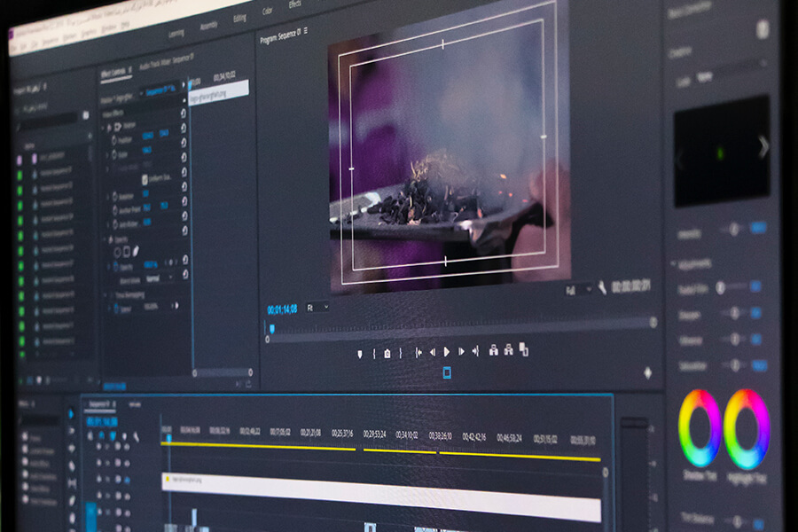Toggle the Speed stopwatch under Time Remapping
Screen dimensions: 798x532
coord(116,309)
